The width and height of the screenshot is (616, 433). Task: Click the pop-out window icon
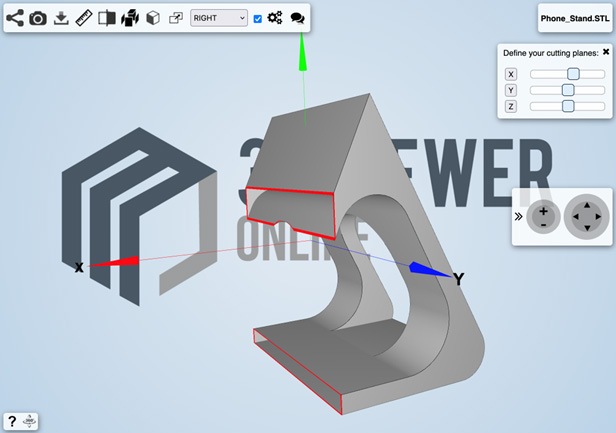click(175, 18)
